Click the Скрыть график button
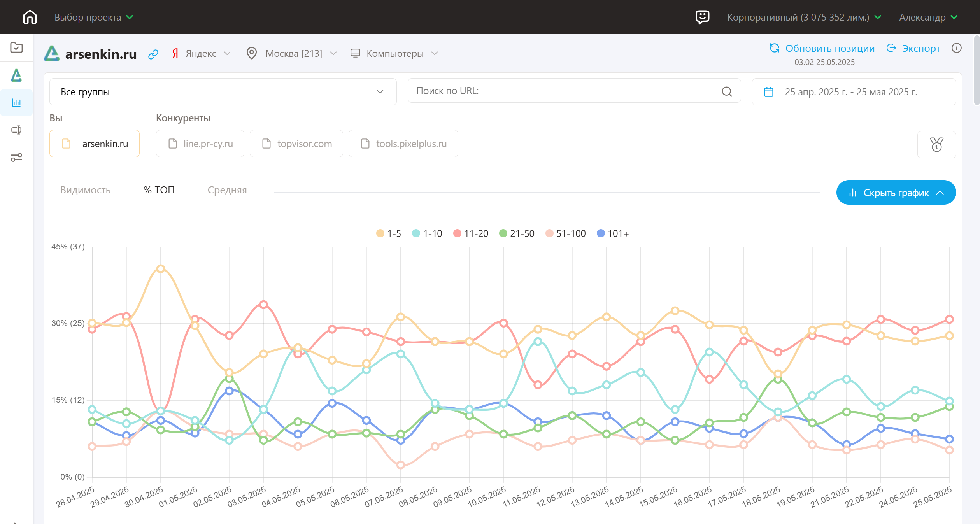980x524 pixels. coord(896,193)
